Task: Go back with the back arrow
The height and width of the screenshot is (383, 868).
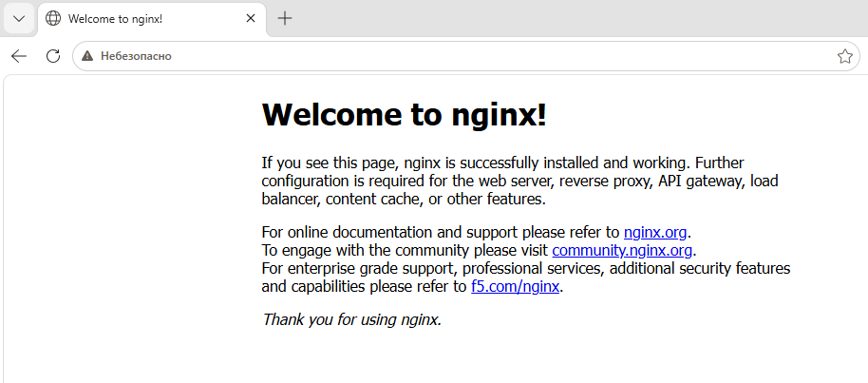Action: click(x=19, y=56)
